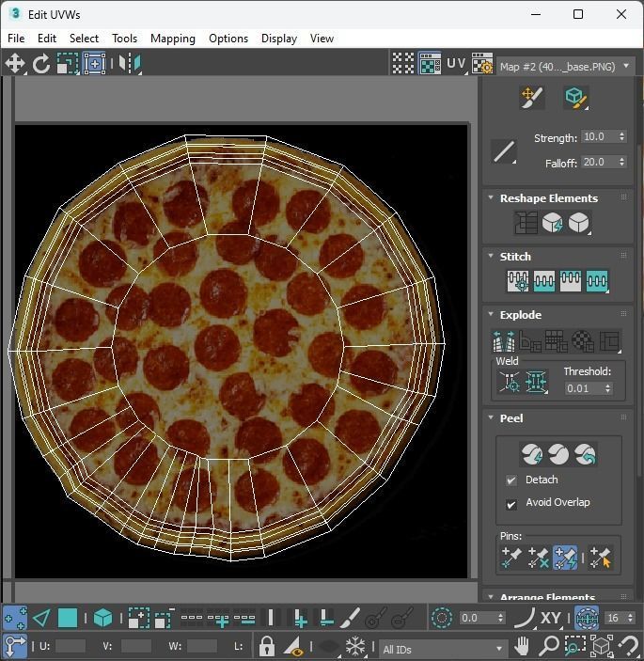Viewport: 644px width, 661px height.
Task: Adjust the Weld Threshold spinner
Action: point(607,388)
